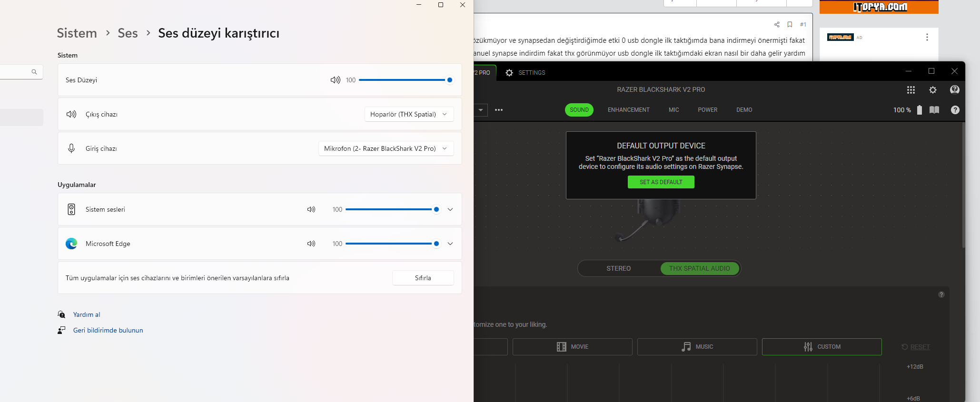
Task: Click the RESET equalizer link
Action: coord(916,347)
